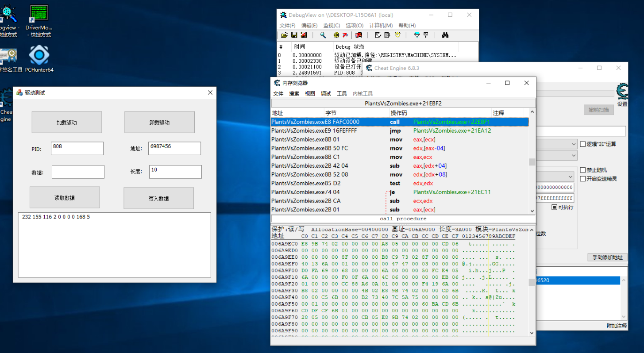Open the 视图 menu in Memory Viewer
This screenshot has width=644, height=353.
coord(310,93)
